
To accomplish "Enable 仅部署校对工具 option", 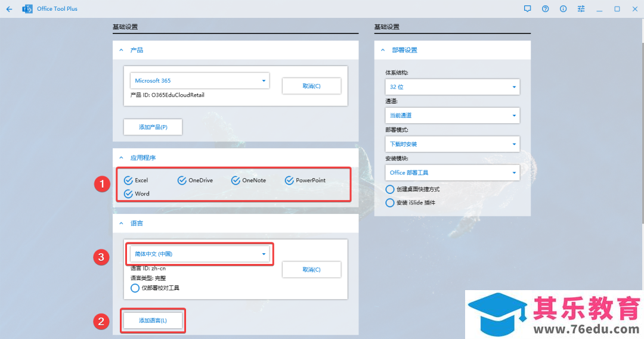I will pyautogui.click(x=135, y=288).
